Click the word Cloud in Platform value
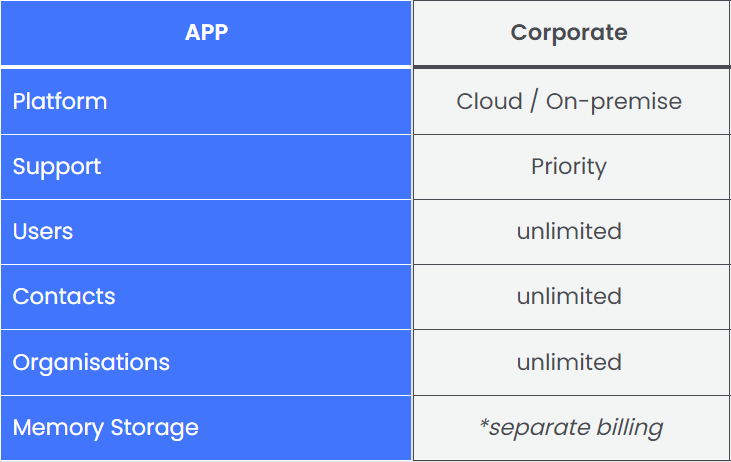The height and width of the screenshot is (462, 731). tap(489, 101)
